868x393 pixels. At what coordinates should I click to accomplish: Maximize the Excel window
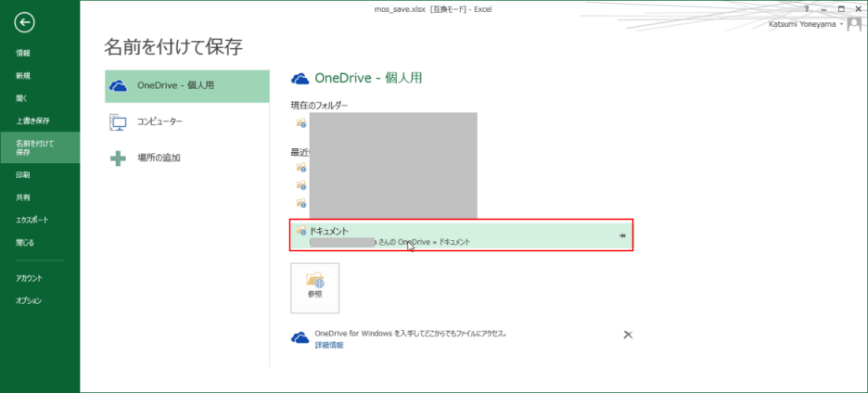(x=841, y=9)
